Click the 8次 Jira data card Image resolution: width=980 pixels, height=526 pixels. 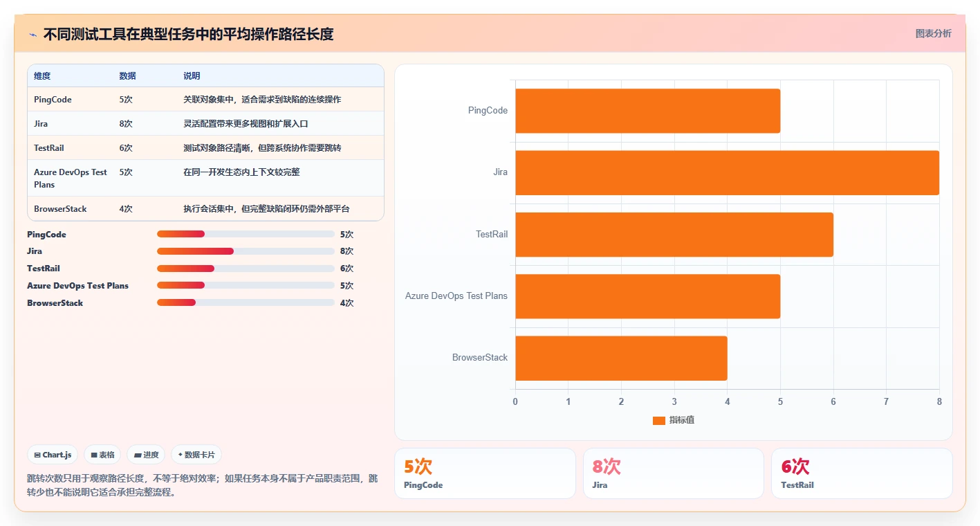[x=674, y=473]
